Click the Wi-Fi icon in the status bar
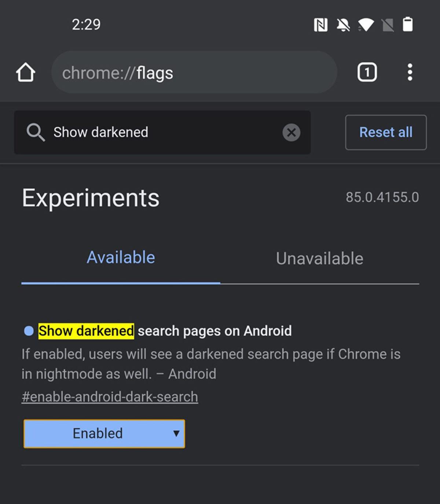Viewport: 440px width, 504px height. [366, 25]
